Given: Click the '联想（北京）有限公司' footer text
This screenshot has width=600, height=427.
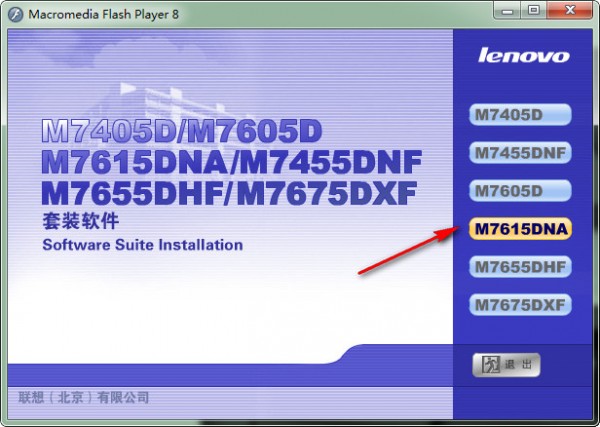Looking at the screenshot, I should pyautogui.click(x=83, y=398).
